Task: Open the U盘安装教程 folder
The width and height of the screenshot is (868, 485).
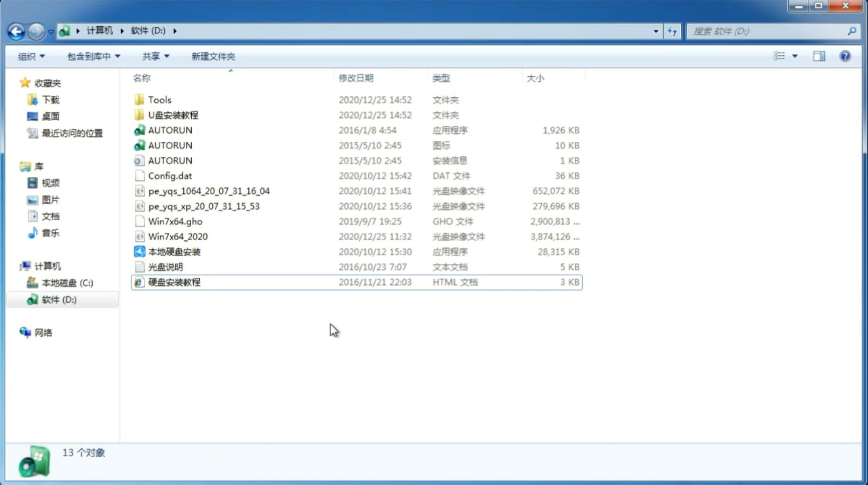Action: pos(173,115)
